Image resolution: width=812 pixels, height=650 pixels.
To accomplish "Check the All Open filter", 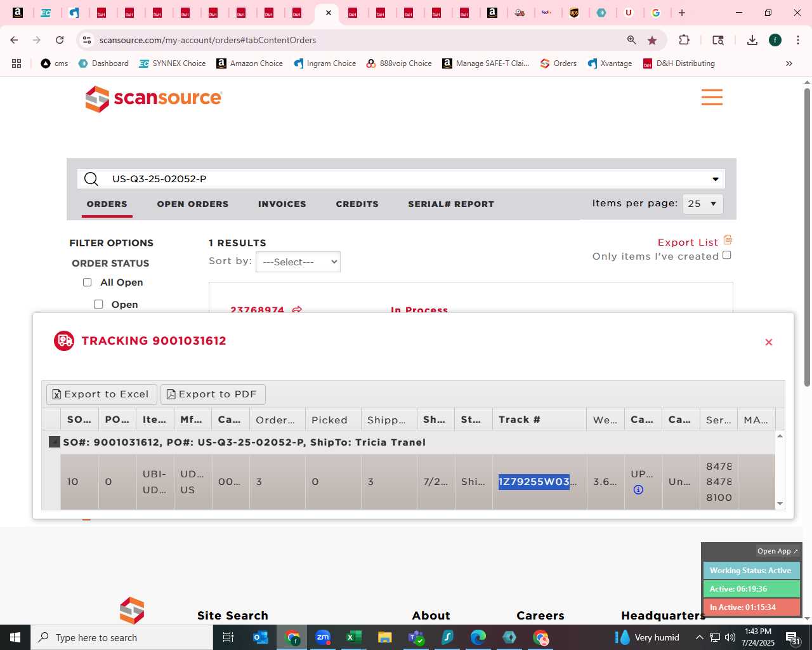I will pos(88,282).
